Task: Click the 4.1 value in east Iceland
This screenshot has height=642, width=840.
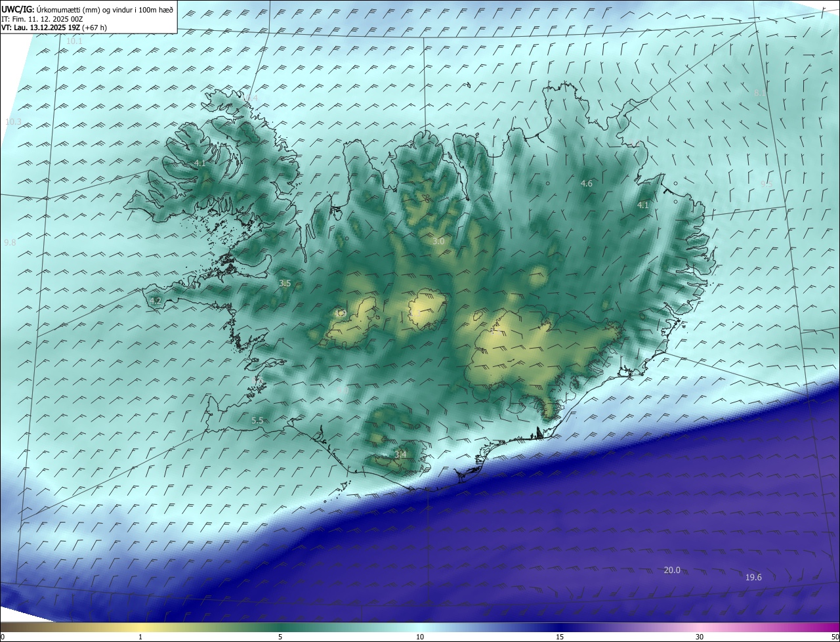Action: tap(643, 205)
